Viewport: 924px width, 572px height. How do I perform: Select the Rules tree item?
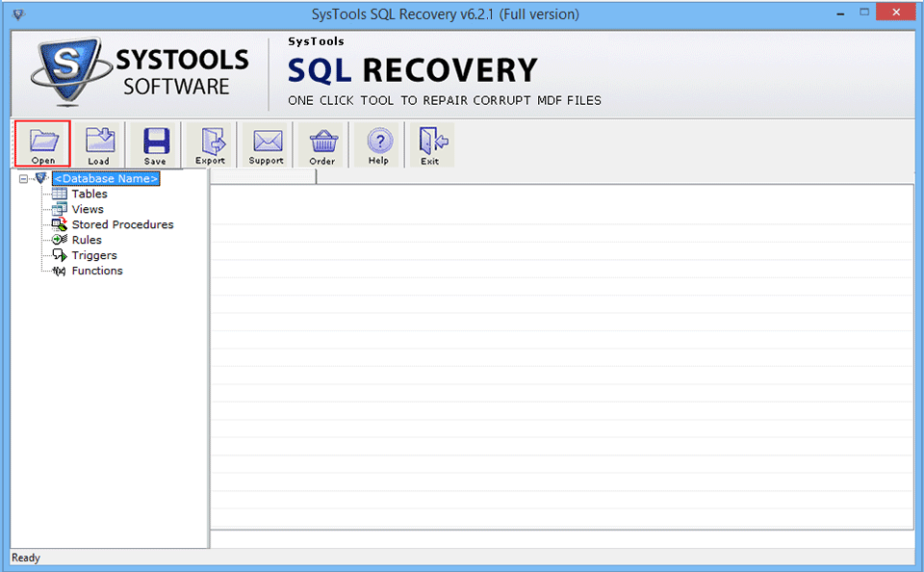[86, 240]
